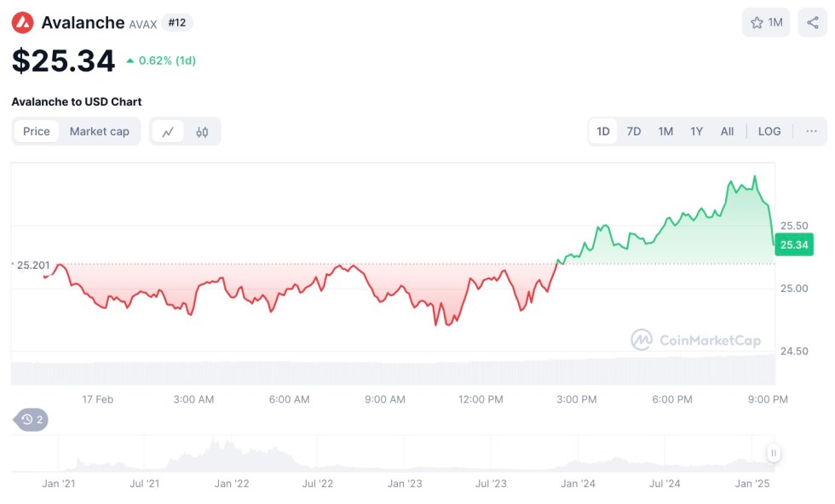Display All time price history
Screen dimensions: 835x504
[x=727, y=131]
